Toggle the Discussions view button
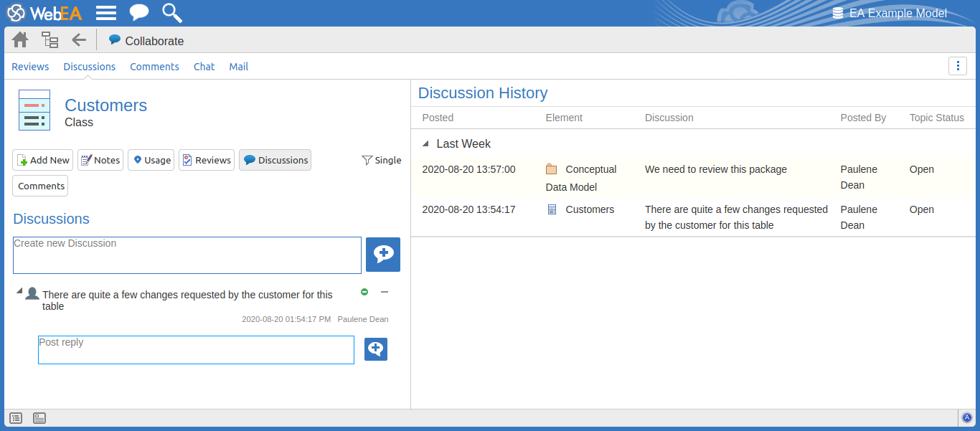 click(x=275, y=161)
